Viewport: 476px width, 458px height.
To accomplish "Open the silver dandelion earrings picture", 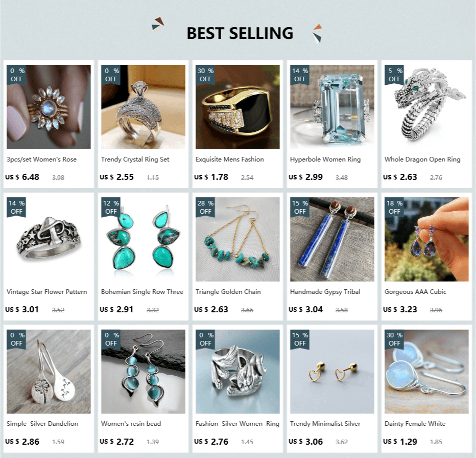I will point(49,372).
